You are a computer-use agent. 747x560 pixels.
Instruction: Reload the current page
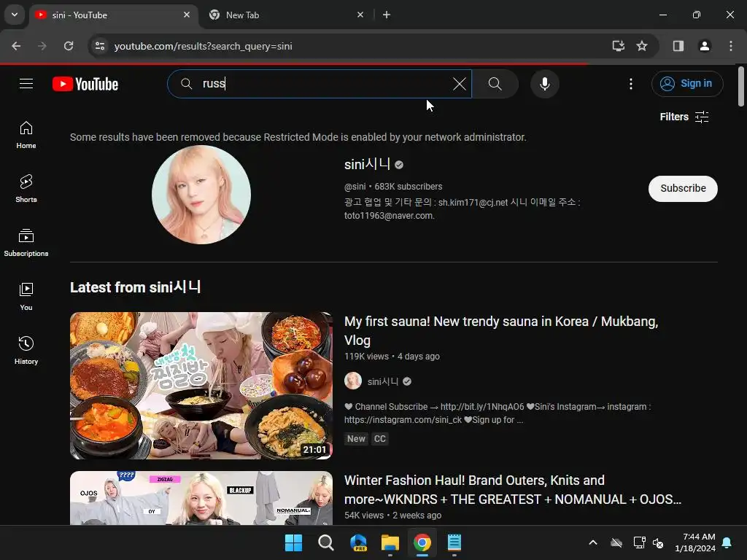click(x=69, y=46)
